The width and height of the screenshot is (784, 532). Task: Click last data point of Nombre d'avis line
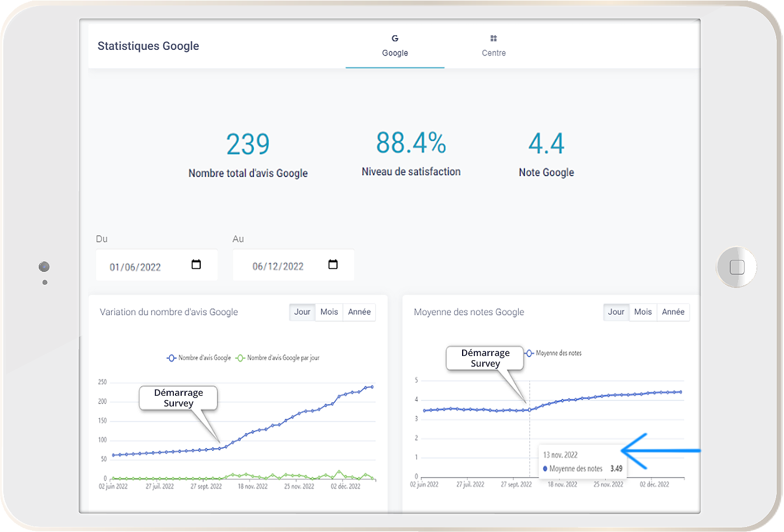[x=372, y=387]
